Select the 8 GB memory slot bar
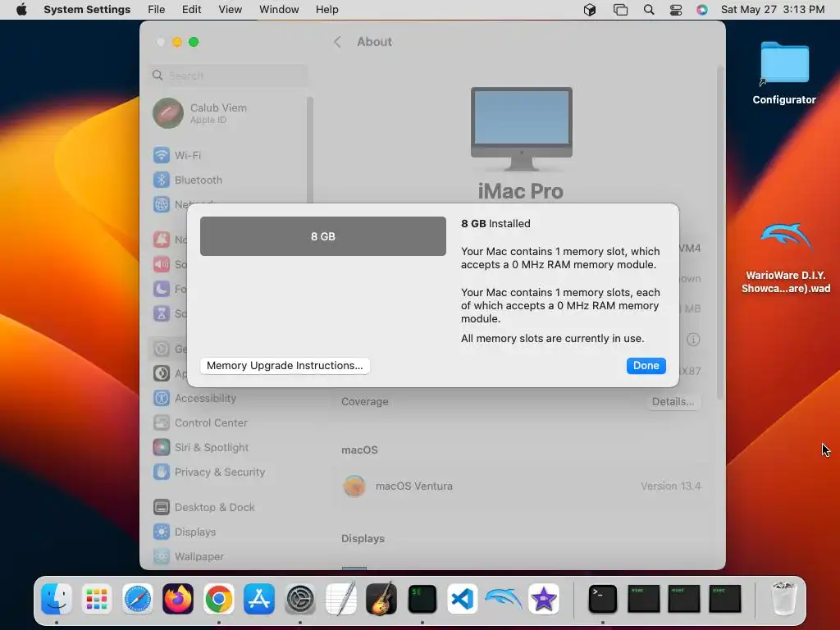The image size is (840, 630). coord(323,236)
